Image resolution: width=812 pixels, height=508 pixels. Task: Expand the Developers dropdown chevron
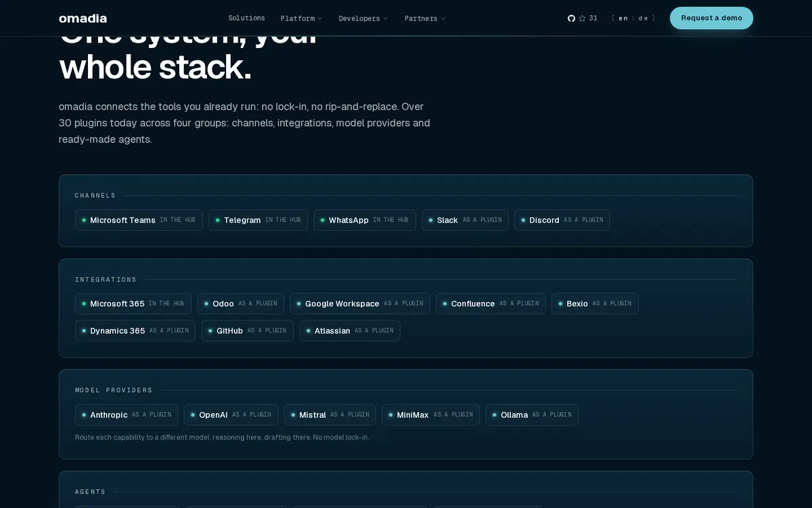coord(386,19)
